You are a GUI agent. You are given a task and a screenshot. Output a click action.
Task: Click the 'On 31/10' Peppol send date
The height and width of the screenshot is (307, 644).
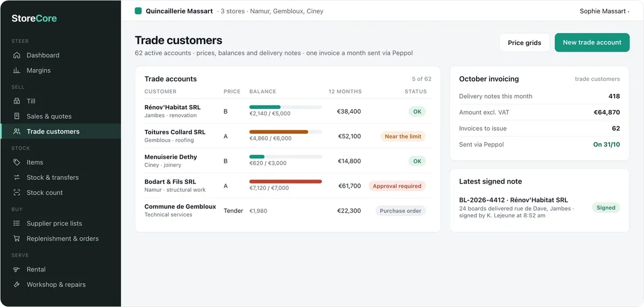pyautogui.click(x=606, y=144)
